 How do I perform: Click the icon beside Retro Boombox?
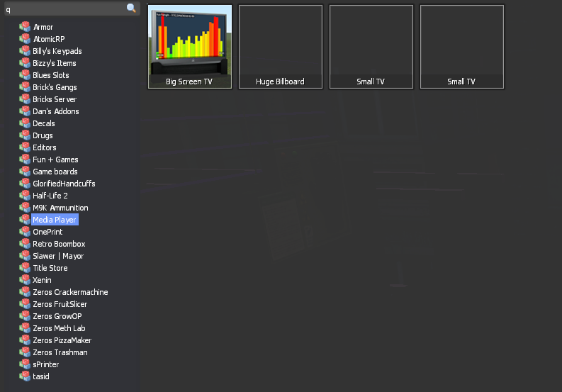[25, 244]
